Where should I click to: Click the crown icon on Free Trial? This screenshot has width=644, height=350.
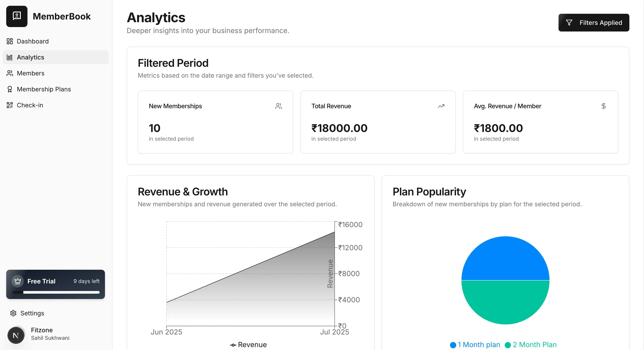[x=17, y=281]
